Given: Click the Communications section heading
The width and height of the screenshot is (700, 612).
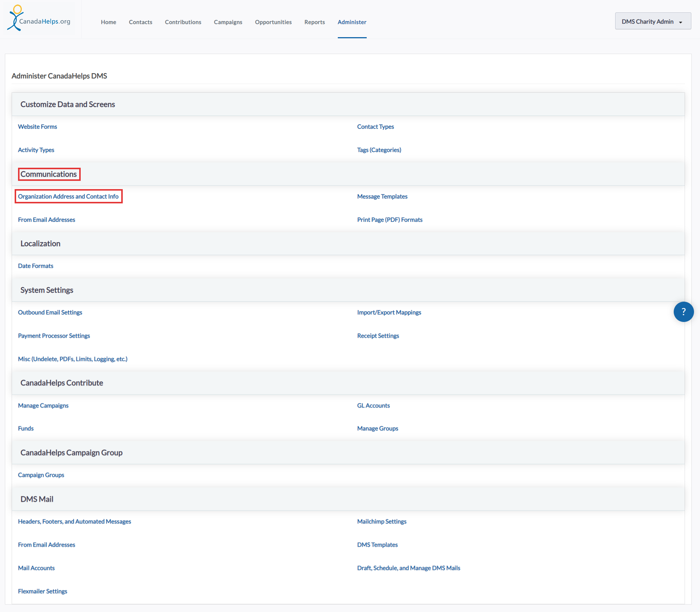Looking at the screenshot, I should pos(49,174).
